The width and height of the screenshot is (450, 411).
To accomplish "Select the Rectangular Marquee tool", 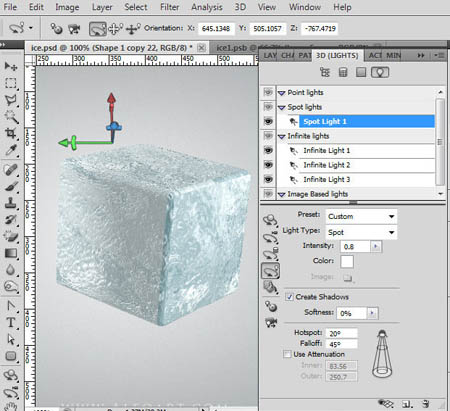I will pyautogui.click(x=11, y=83).
